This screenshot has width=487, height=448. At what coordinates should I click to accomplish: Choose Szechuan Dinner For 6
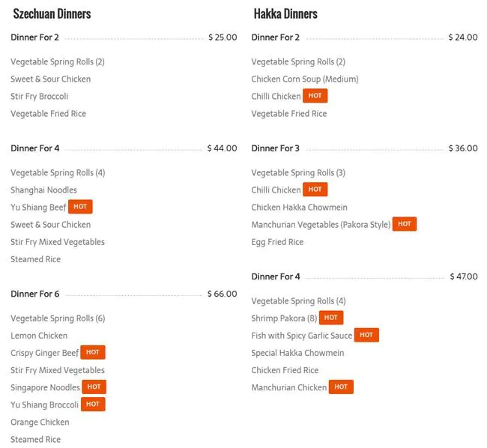tap(34, 294)
